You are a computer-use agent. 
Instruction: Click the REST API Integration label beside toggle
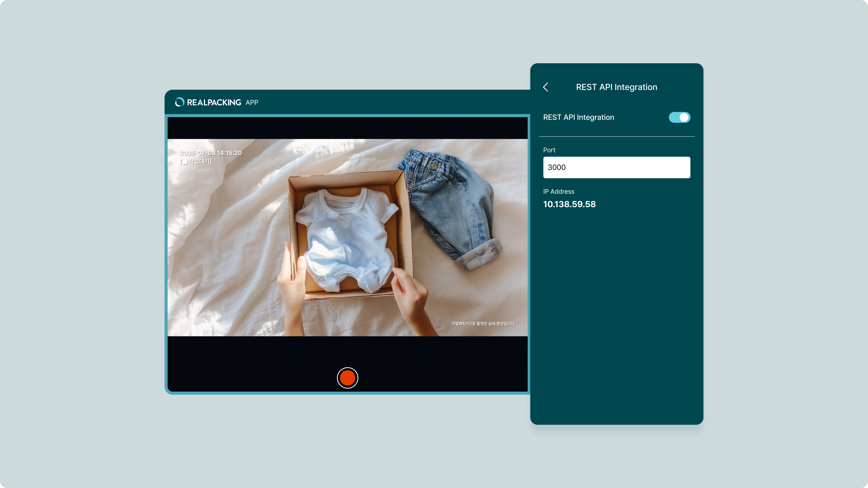[x=578, y=117]
